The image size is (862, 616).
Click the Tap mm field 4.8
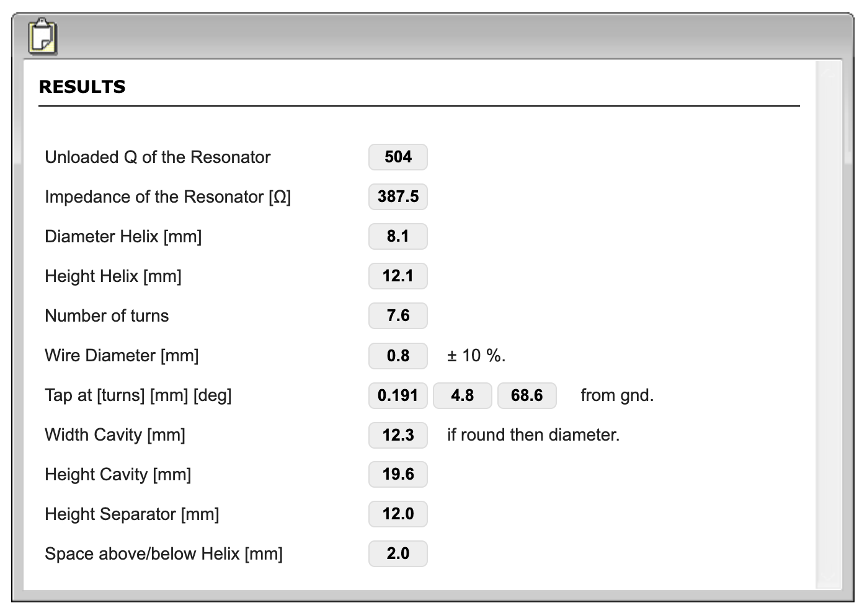pyautogui.click(x=463, y=395)
